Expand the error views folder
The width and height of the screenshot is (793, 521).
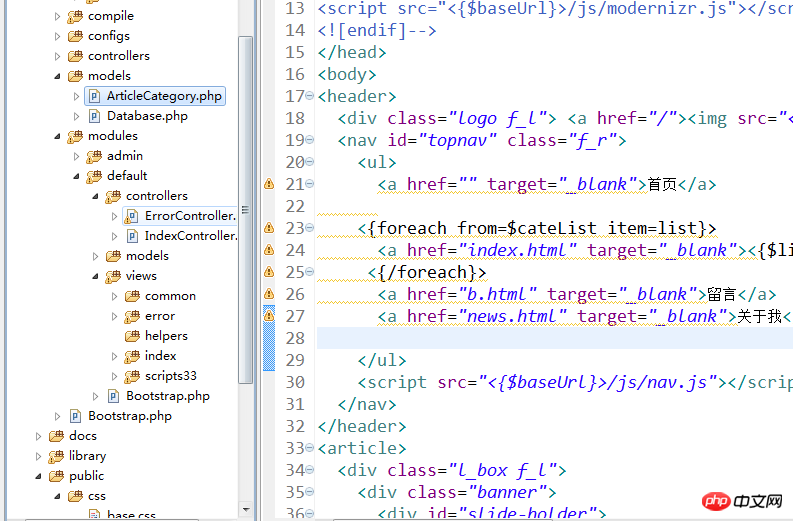[114, 317]
